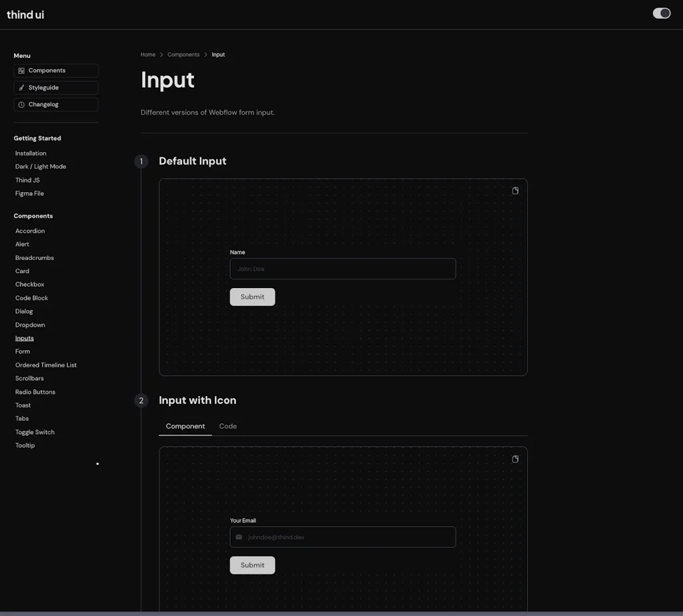Copy the Default Input code via clipboard icon

point(514,191)
